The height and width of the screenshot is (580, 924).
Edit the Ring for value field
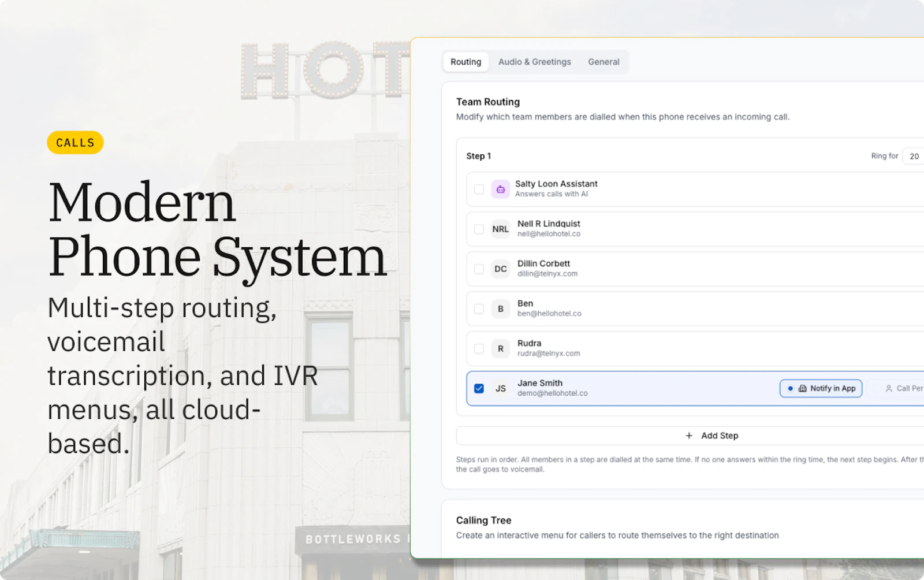pos(914,156)
